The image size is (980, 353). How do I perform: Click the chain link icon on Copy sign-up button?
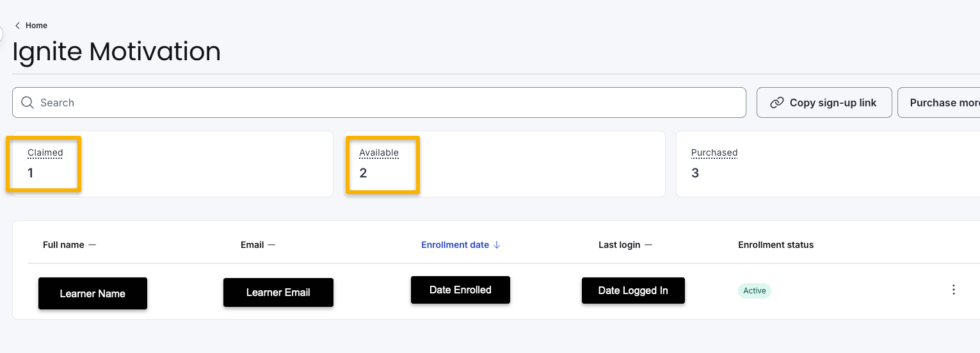(x=776, y=103)
